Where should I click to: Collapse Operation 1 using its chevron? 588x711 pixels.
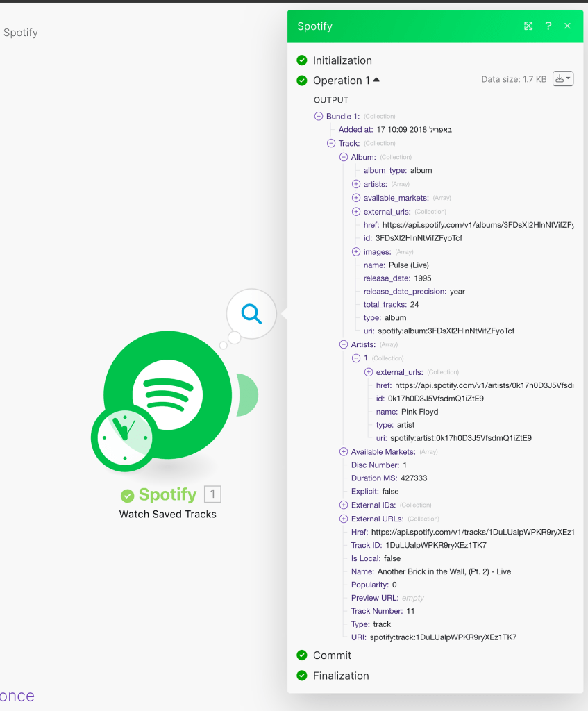(x=376, y=79)
